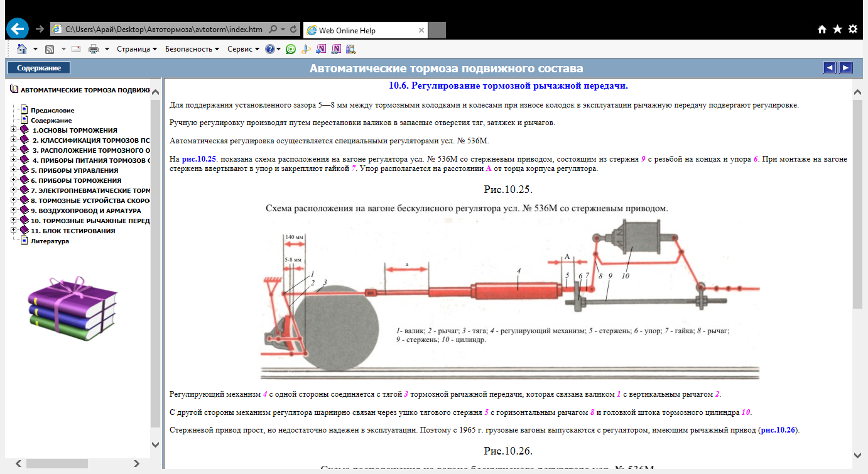Screen dimensions: 868x474
Task: Click the stacked books image
Action: [x=73, y=309]
